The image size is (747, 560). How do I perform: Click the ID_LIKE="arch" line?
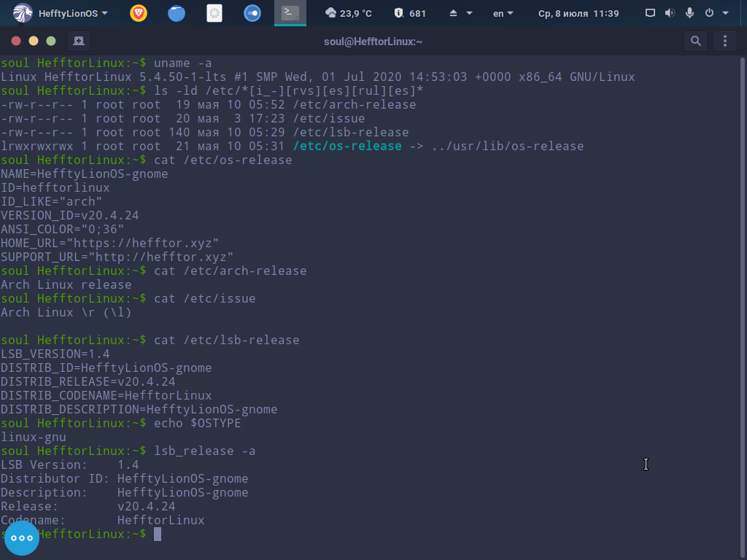(52, 201)
